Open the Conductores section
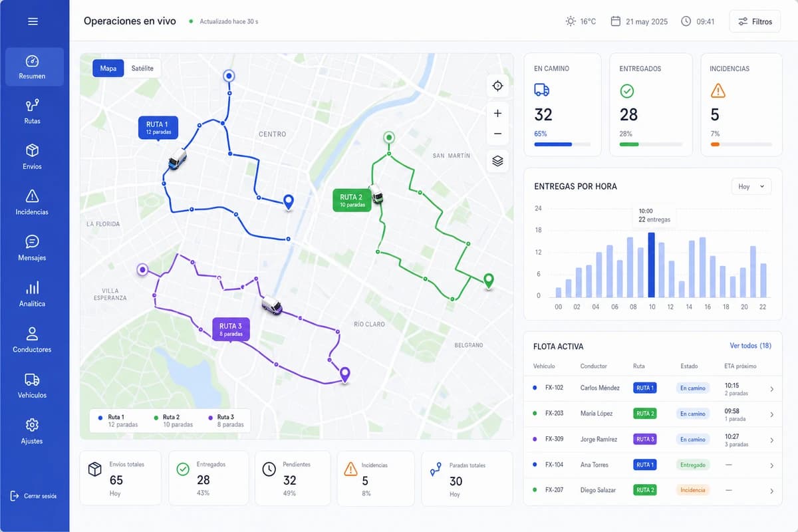Viewport: 798px width, 532px height. point(33,340)
